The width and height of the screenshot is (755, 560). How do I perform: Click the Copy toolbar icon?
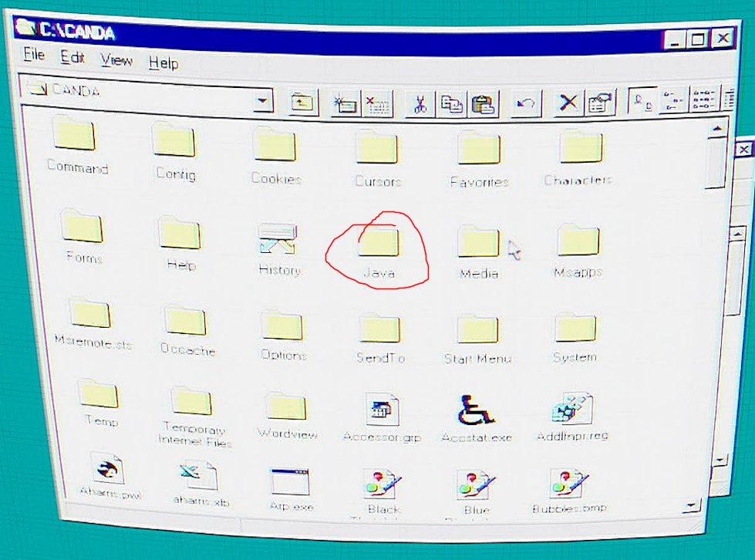450,103
